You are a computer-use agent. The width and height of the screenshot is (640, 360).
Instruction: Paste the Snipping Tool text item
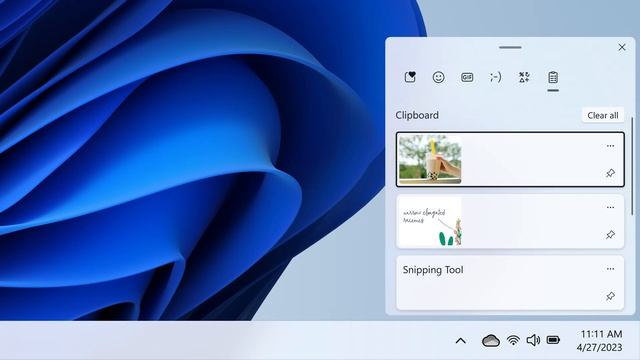(510, 282)
